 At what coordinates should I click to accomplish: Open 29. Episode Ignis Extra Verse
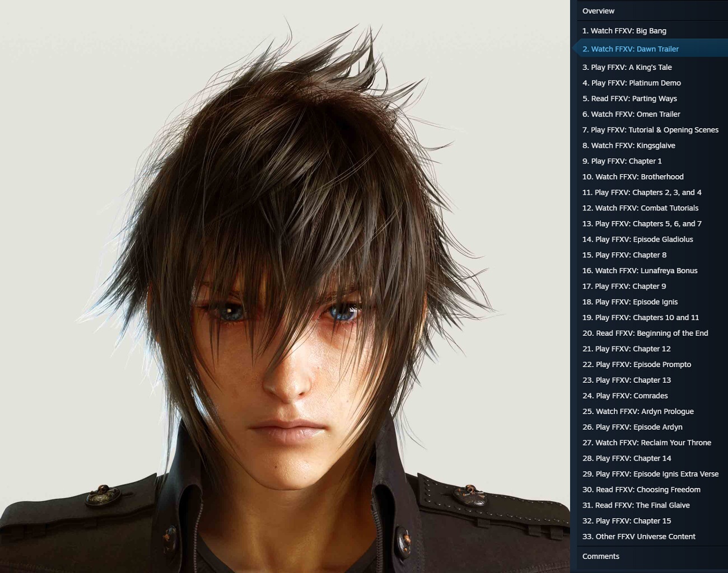pyautogui.click(x=650, y=475)
